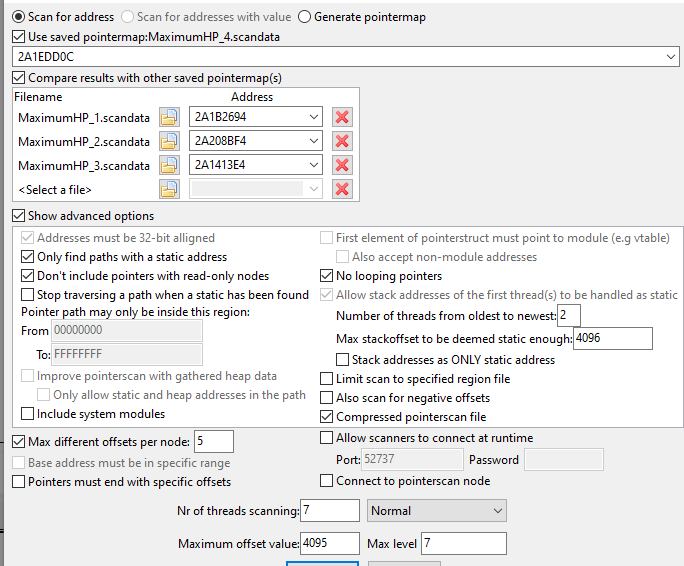This screenshot has height=566, width=684.
Task: Click red X on Select a file row
Action: 342,189
